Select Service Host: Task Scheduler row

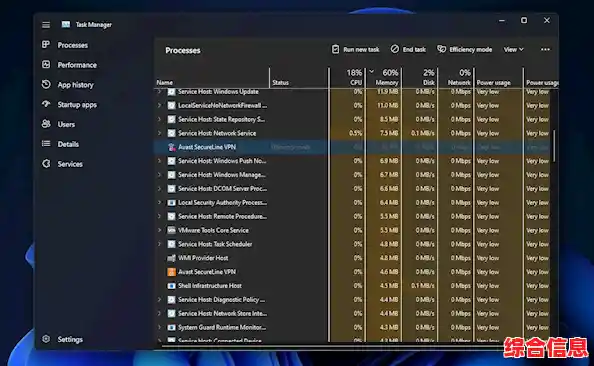point(352,244)
